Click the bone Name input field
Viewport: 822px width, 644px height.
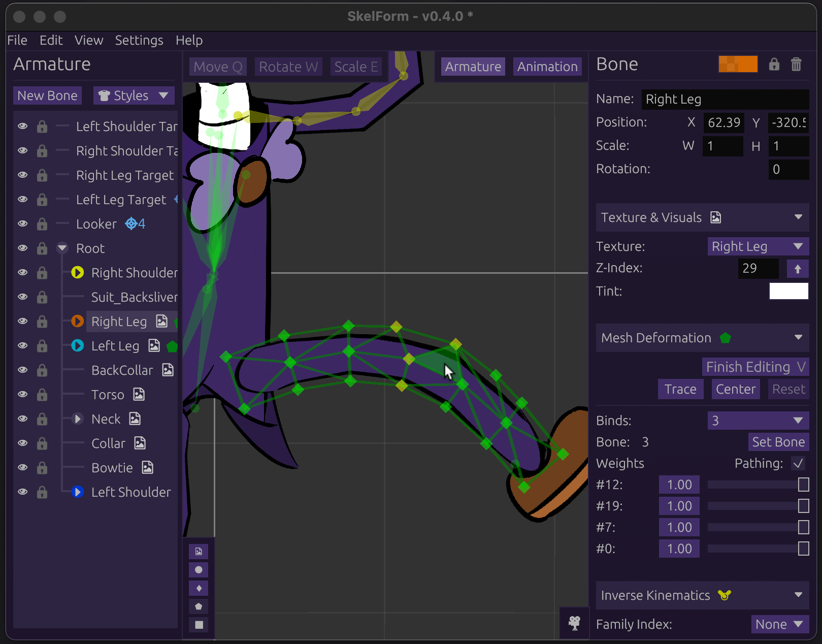click(725, 99)
